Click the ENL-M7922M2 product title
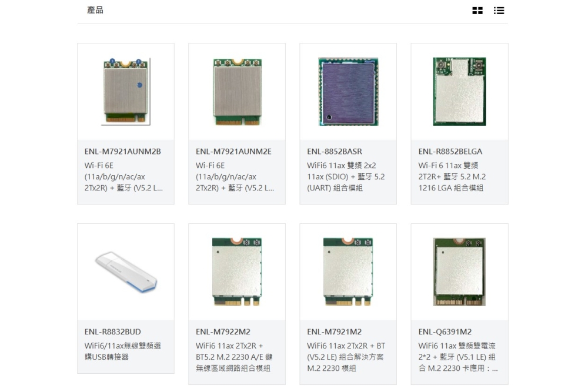This screenshot has width=588, height=392. coord(223,331)
